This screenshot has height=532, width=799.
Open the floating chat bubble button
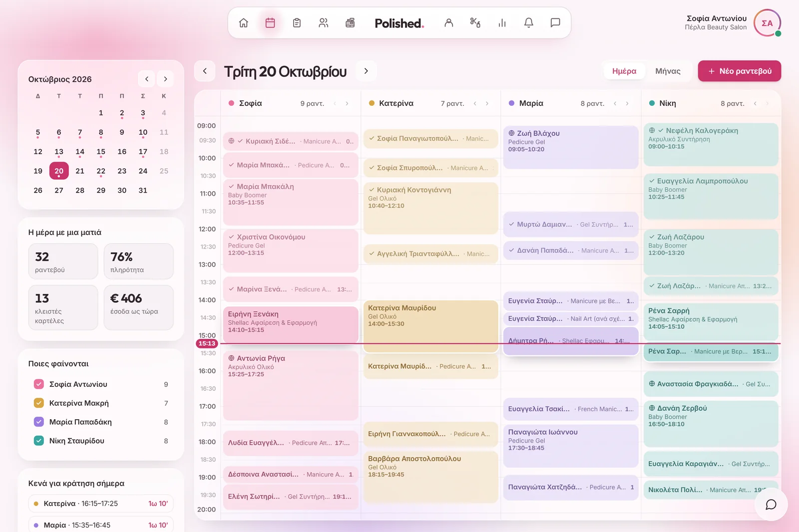pos(771,505)
